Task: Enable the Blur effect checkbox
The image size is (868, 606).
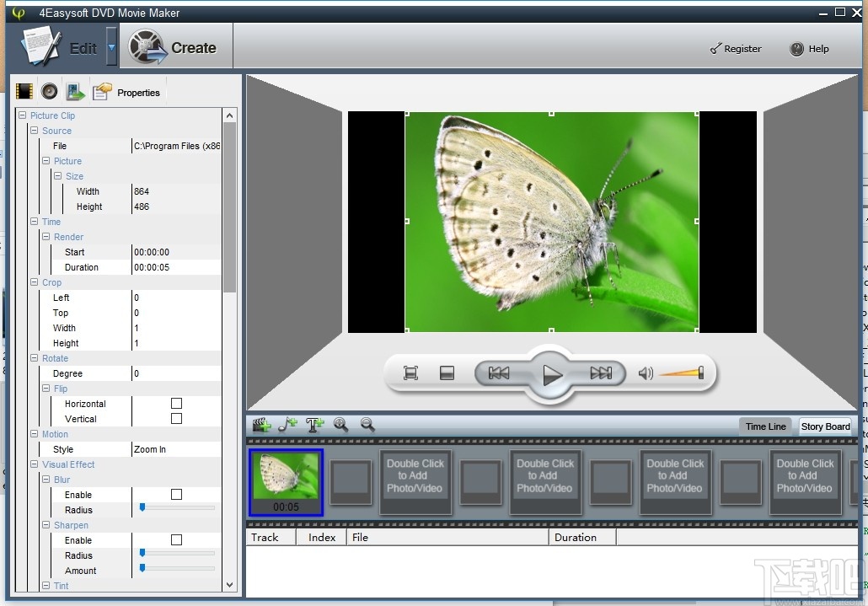Action: (175, 495)
